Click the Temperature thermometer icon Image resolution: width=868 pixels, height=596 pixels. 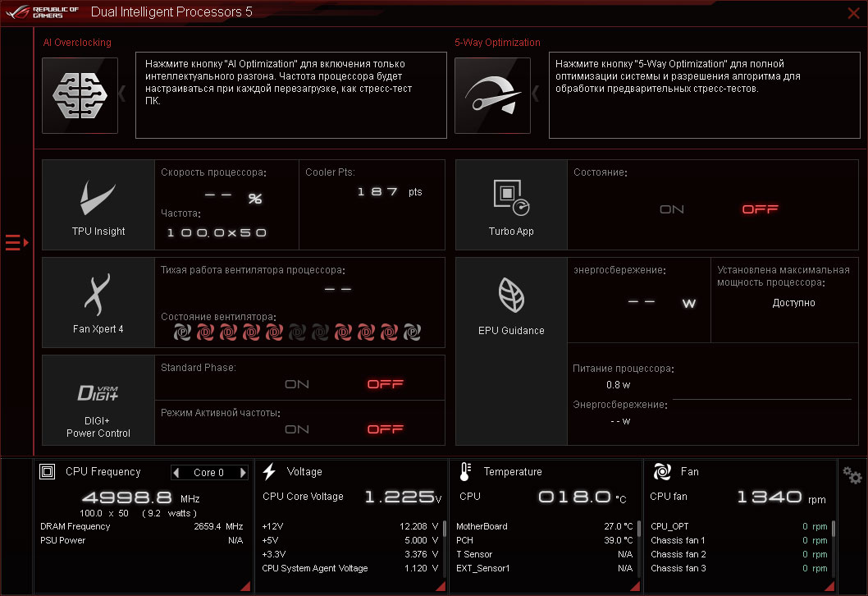465,471
